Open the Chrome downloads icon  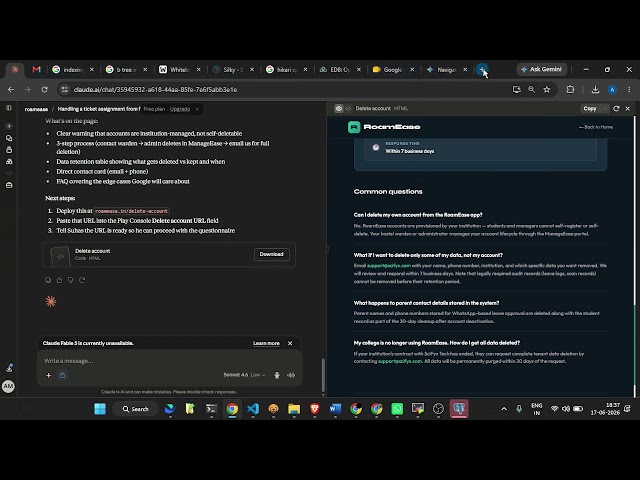point(595,89)
